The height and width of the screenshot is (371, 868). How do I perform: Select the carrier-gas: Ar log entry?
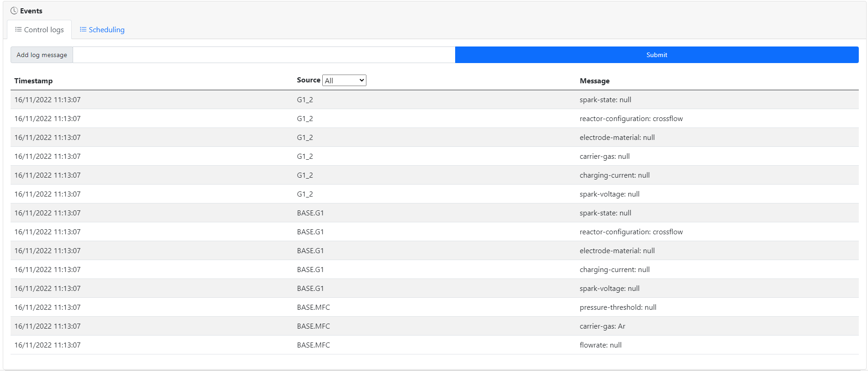pyautogui.click(x=602, y=326)
